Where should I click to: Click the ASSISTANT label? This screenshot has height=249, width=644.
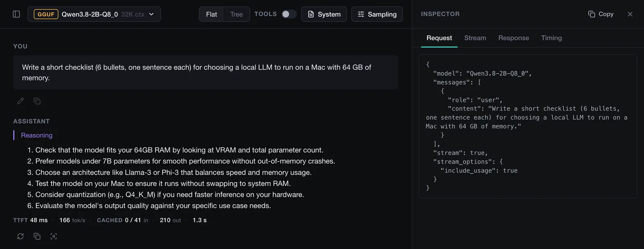pyautogui.click(x=31, y=121)
